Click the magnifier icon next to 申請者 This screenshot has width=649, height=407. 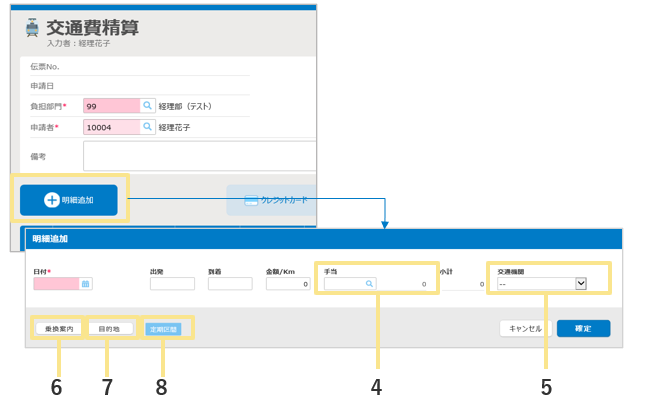coord(147,127)
